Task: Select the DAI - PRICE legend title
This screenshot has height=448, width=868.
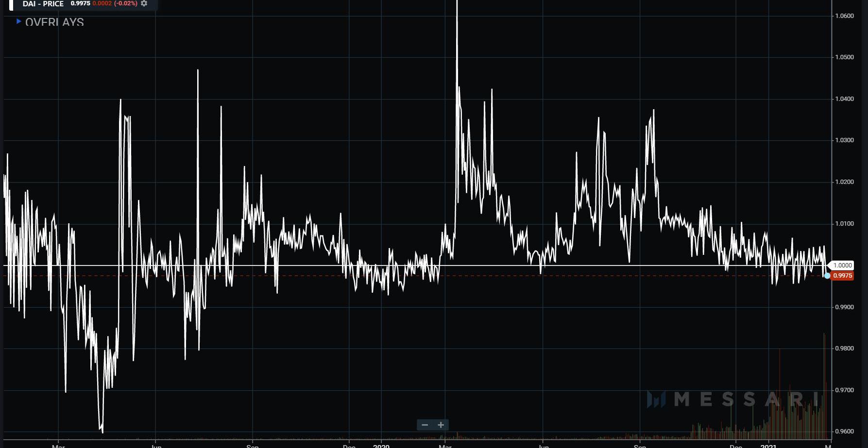Action: click(x=43, y=4)
